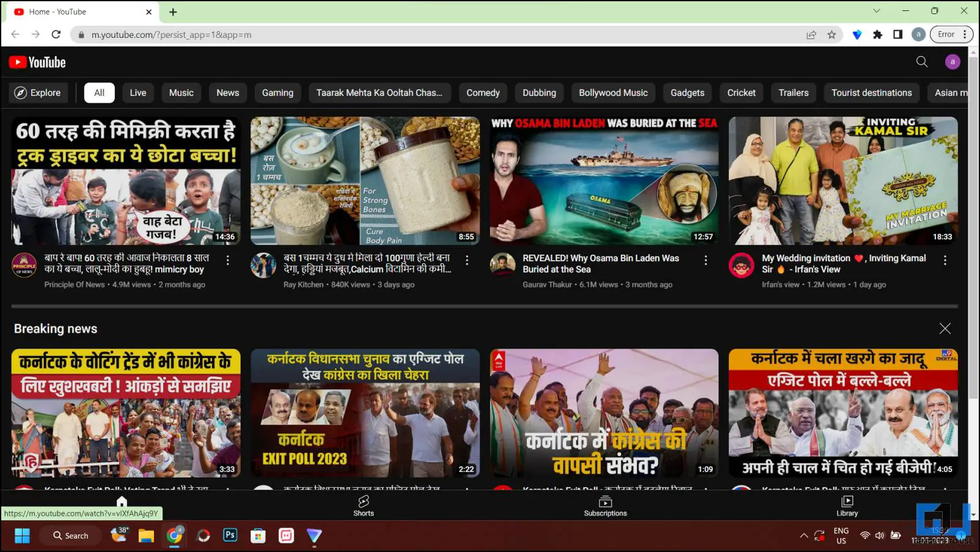Open YouTube search magnifier icon
The height and width of the screenshot is (552, 980).
click(x=922, y=62)
